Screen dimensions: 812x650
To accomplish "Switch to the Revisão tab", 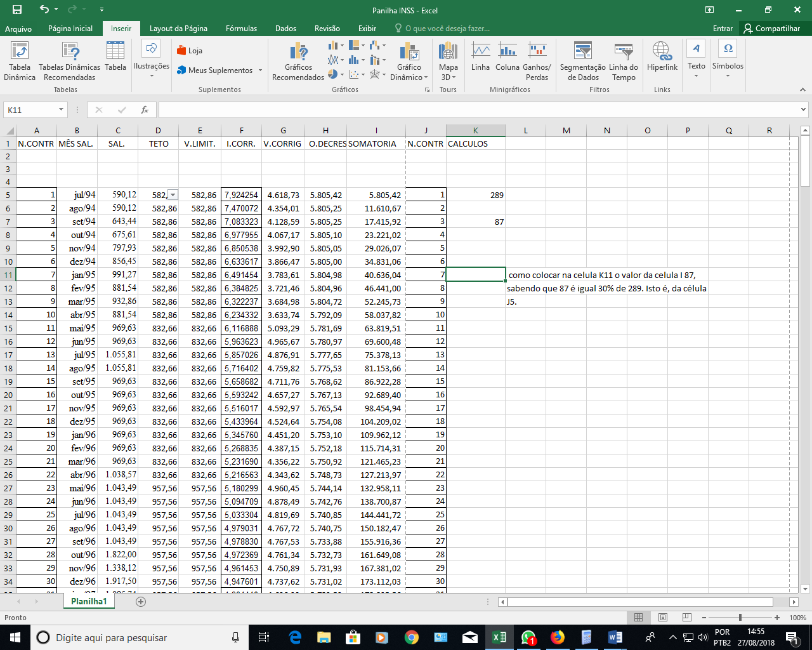I will click(327, 29).
